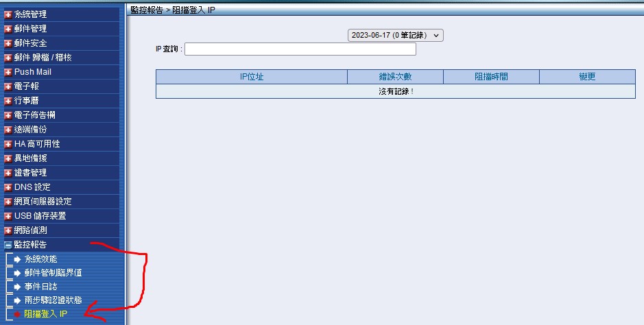Expand the 郵件安全 menu section
Screen dimensions: 644x325
pyautogui.click(x=30, y=43)
